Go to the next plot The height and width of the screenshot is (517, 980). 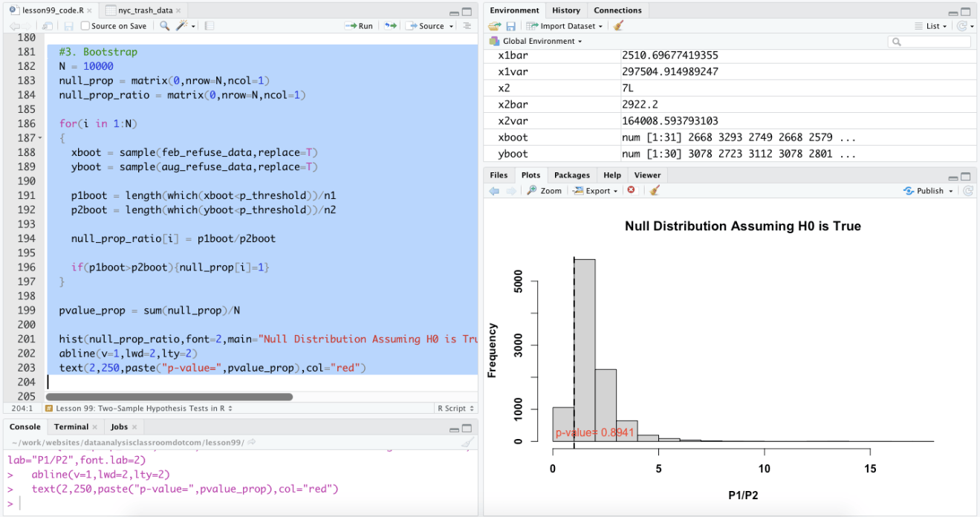click(x=512, y=191)
